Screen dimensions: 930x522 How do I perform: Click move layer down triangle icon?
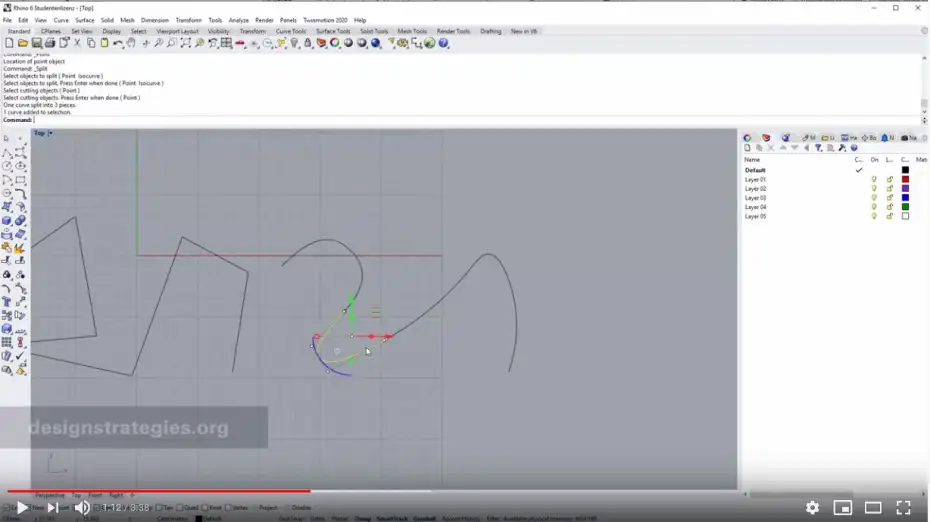tap(794, 148)
